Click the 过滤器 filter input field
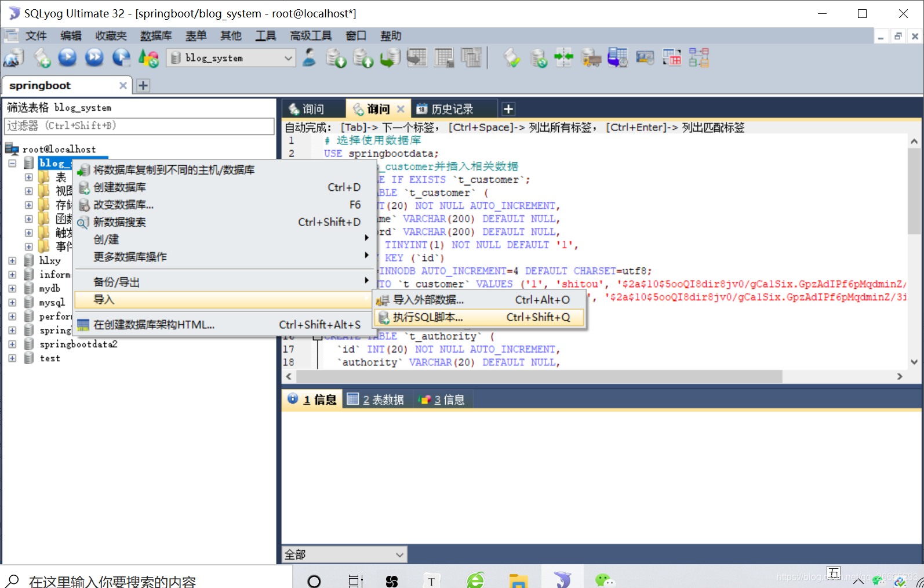Screen dimensions: 924x588 click(139, 126)
